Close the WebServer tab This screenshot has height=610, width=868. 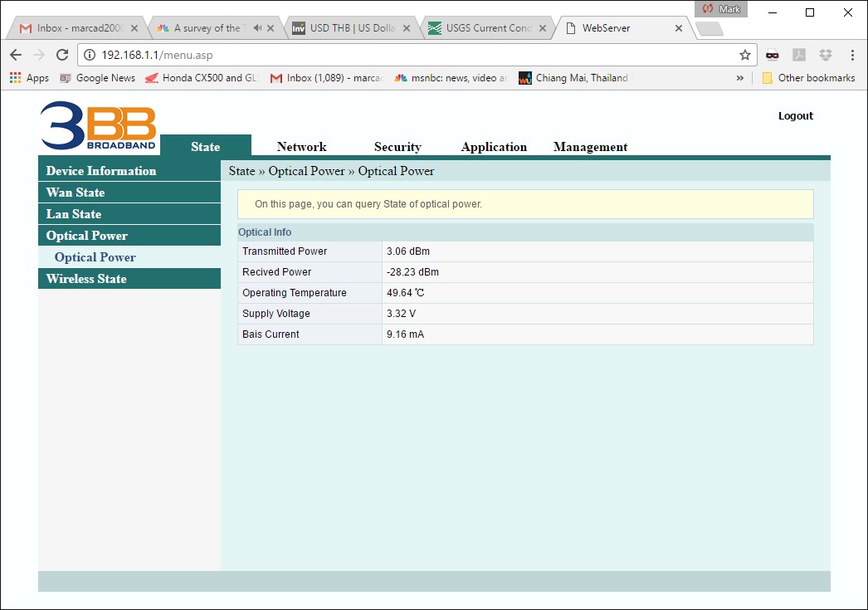(x=679, y=28)
